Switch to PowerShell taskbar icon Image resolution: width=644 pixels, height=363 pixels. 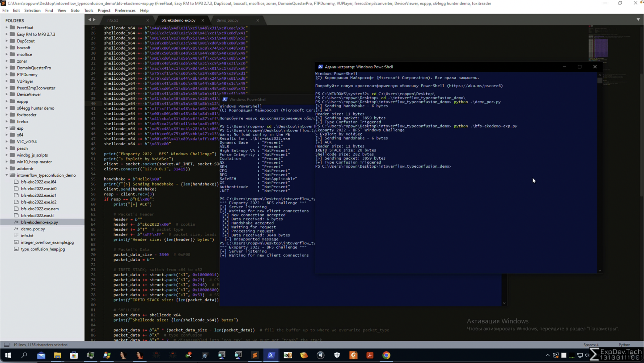pyautogui.click(x=271, y=355)
